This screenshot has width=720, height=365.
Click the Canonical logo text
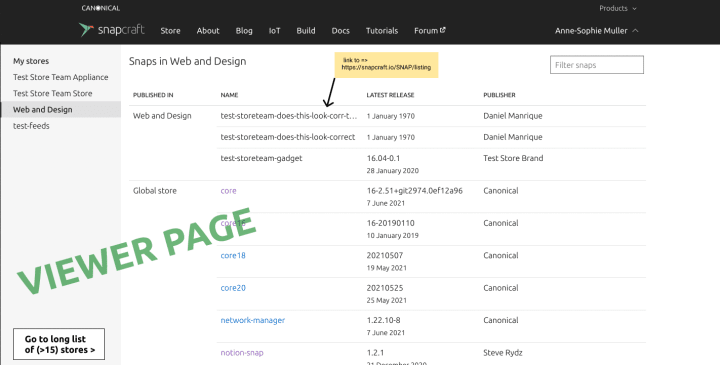click(x=101, y=8)
